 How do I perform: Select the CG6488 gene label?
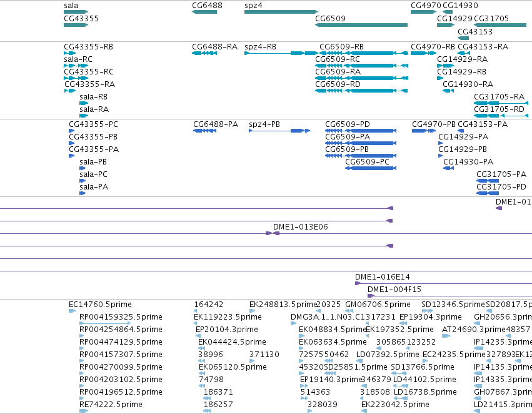tap(207, 6)
